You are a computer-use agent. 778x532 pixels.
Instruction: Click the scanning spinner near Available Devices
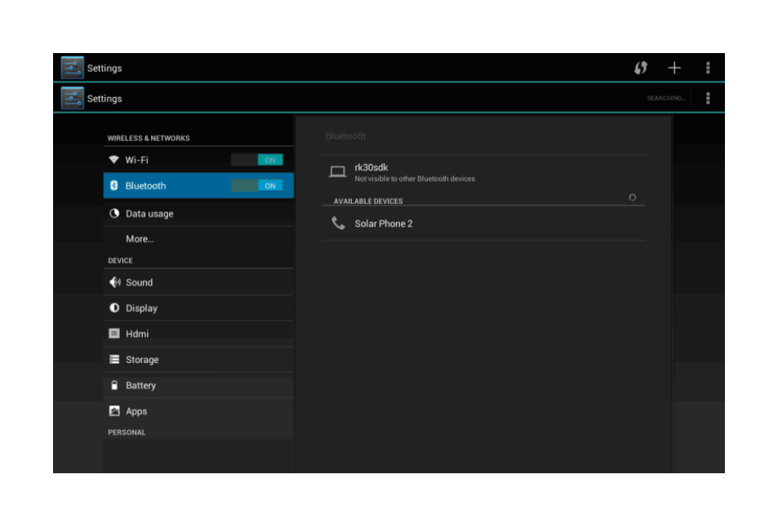tap(632, 197)
